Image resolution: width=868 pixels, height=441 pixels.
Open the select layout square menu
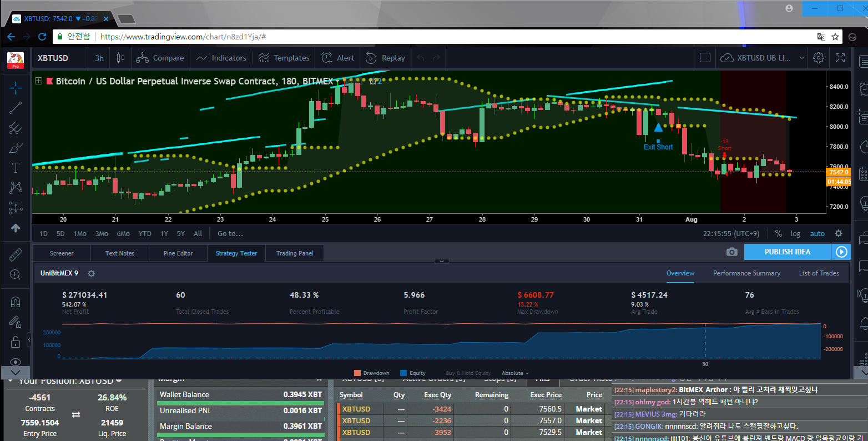click(x=705, y=58)
